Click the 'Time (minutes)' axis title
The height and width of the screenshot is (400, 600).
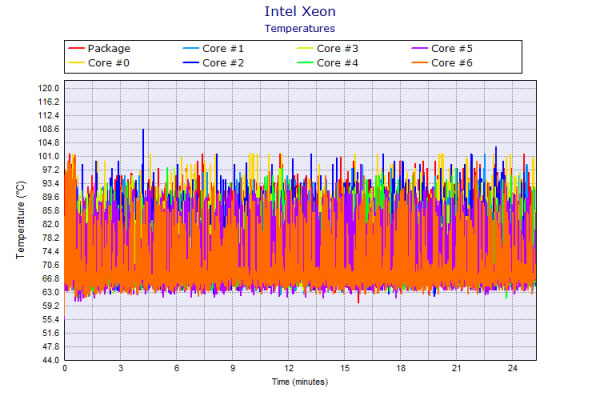(x=300, y=382)
